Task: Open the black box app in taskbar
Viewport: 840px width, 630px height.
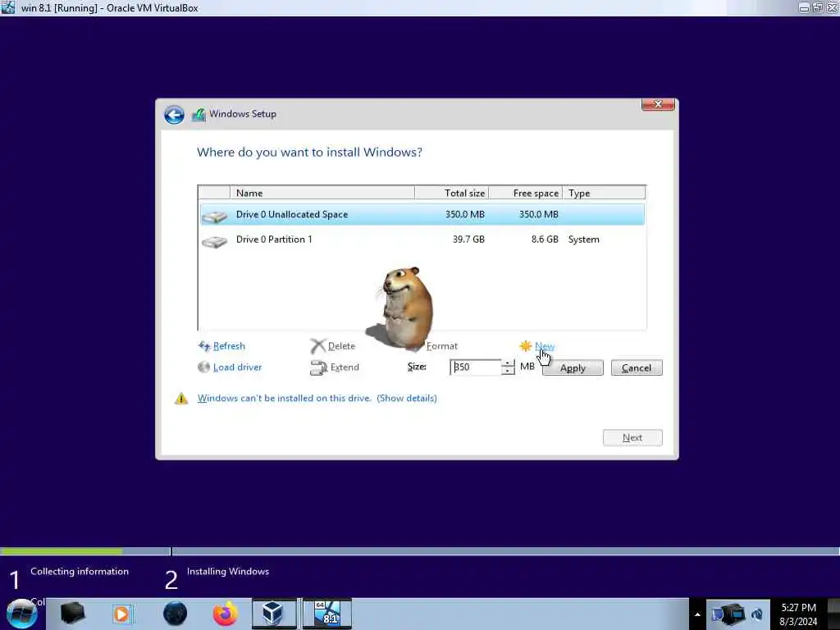Action: 73,614
